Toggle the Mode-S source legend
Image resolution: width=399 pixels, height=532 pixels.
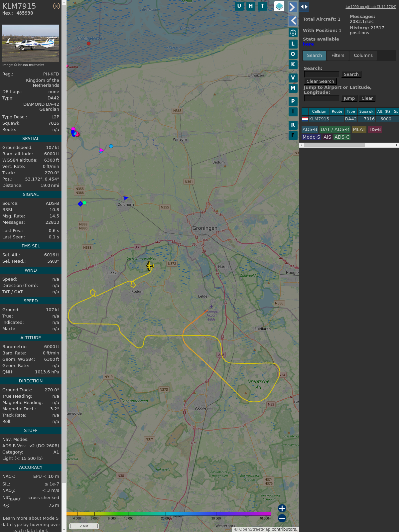(311, 137)
